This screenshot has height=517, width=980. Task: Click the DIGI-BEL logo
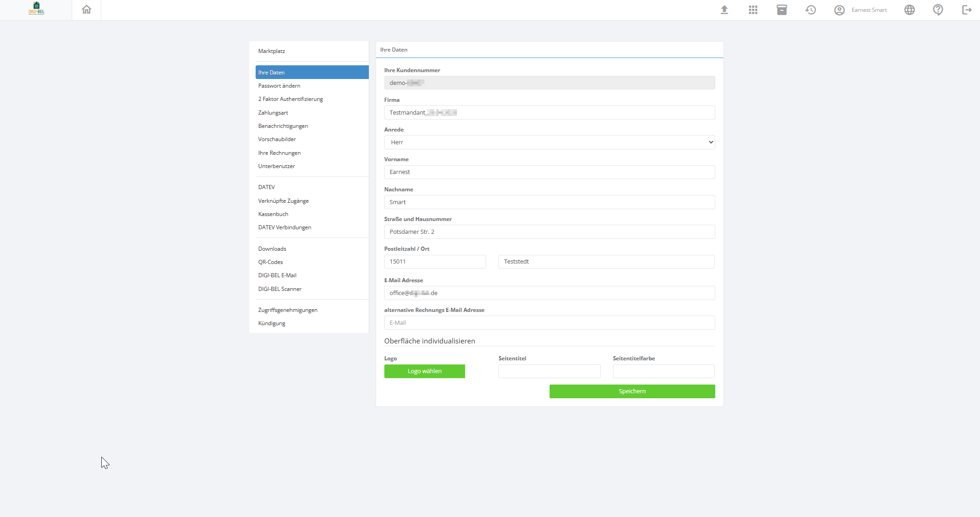36,9
